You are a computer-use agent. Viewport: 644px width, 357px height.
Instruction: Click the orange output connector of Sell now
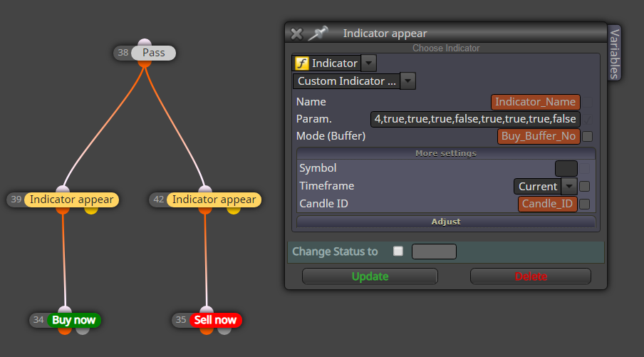[207, 331]
